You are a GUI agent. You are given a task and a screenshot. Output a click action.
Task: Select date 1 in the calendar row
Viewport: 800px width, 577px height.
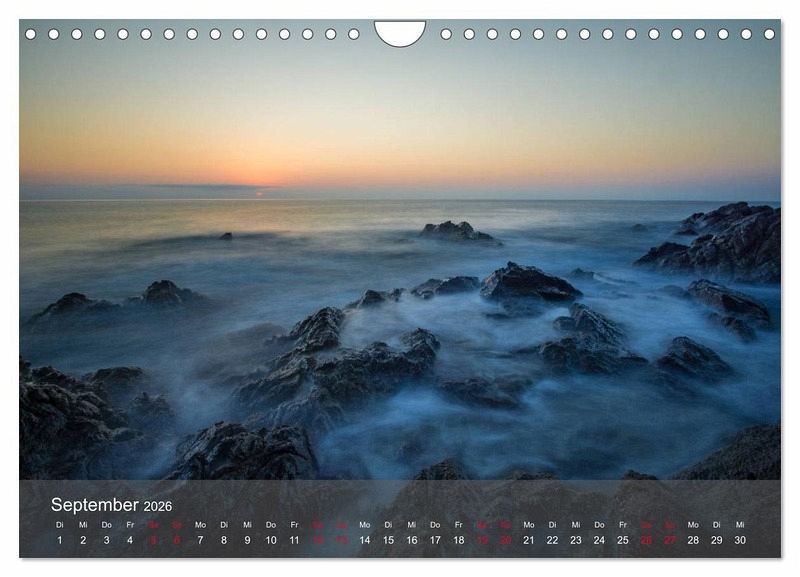tap(59, 540)
